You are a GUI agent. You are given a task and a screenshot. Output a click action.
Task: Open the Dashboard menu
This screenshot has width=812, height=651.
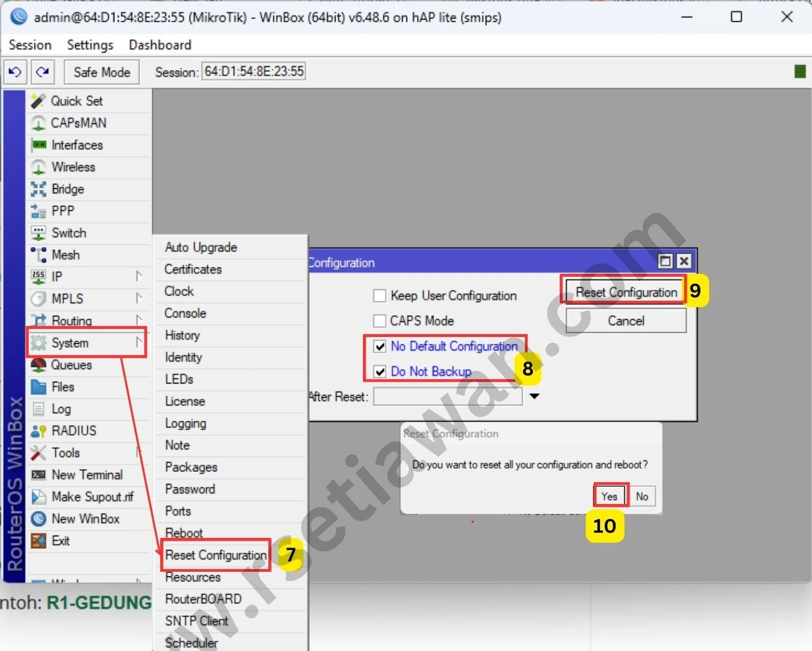coord(160,45)
